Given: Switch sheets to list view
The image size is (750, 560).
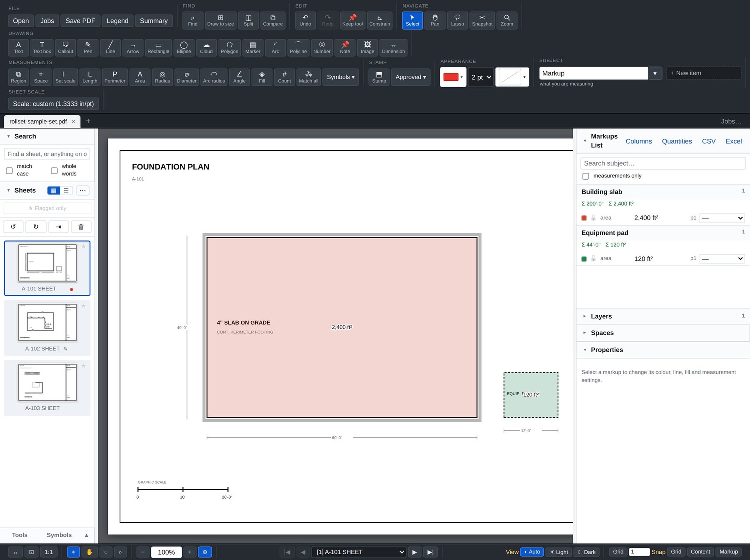Looking at the screenshot, I should click(66, 191).
